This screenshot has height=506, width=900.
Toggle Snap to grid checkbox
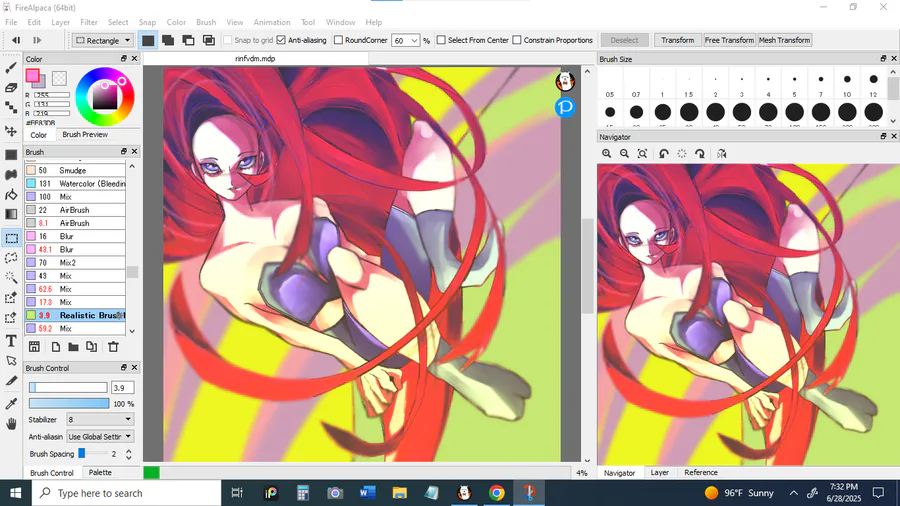tap(228, 40)
